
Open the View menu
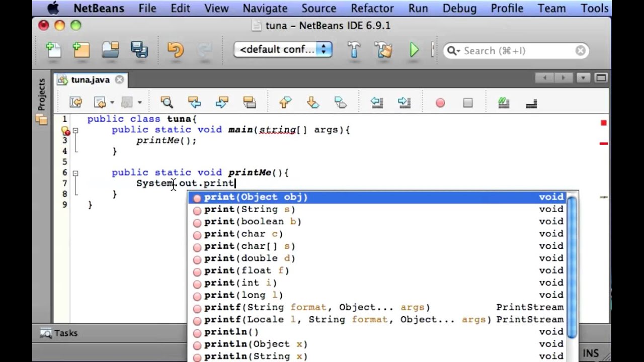click(216, 8)
